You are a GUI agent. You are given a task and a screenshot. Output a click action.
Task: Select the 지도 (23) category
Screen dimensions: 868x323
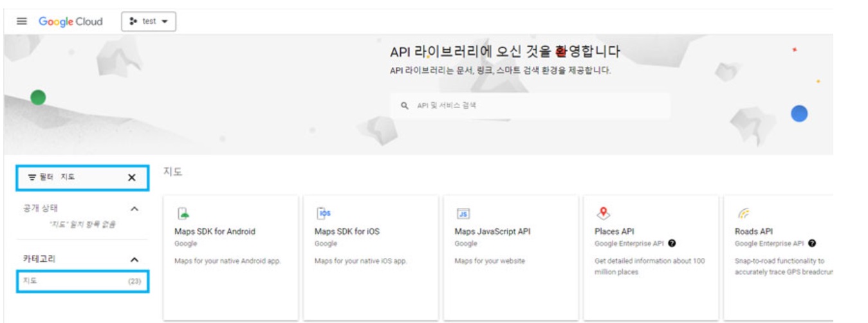[x=83, y=281]
